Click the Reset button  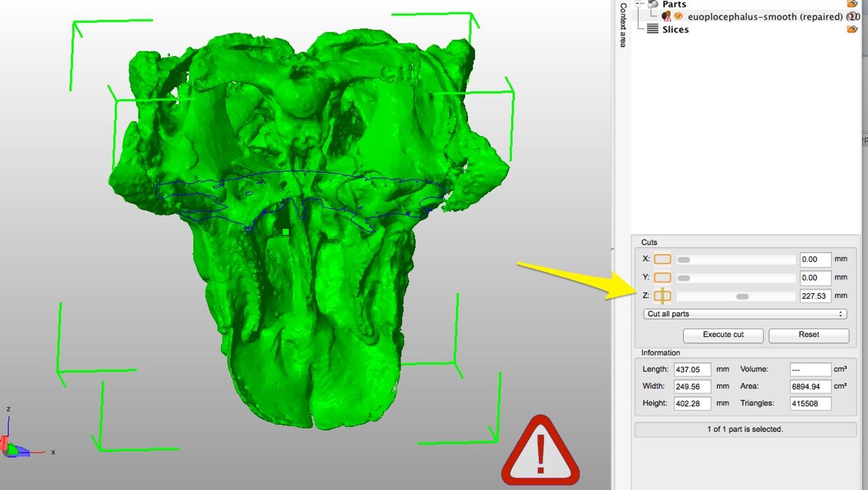tap(809, 335)
